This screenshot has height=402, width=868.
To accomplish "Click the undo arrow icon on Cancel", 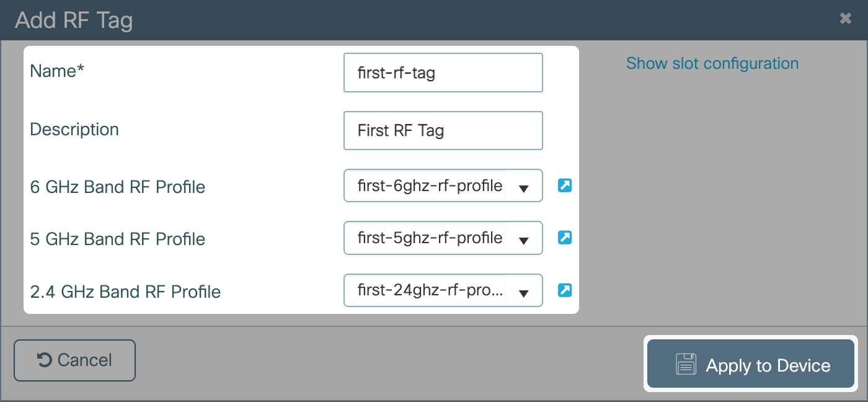I will [x=44, y=360].
